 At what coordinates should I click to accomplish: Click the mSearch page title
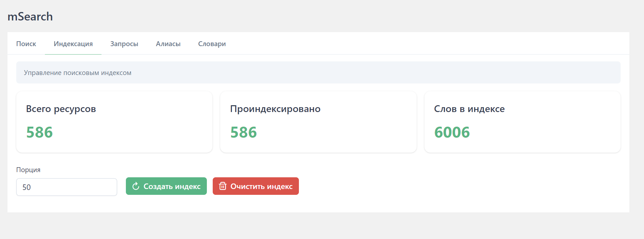pyautogui.click(x=30, y=17)
